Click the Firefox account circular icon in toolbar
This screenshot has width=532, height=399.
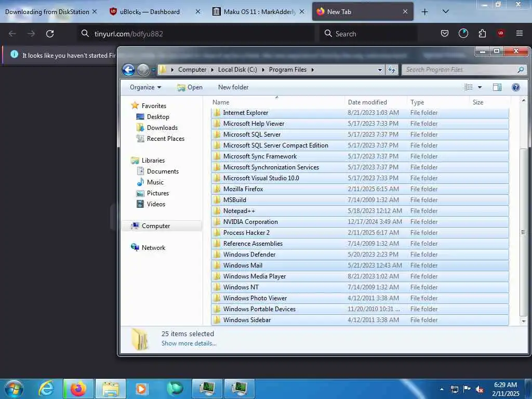point(463,33)
